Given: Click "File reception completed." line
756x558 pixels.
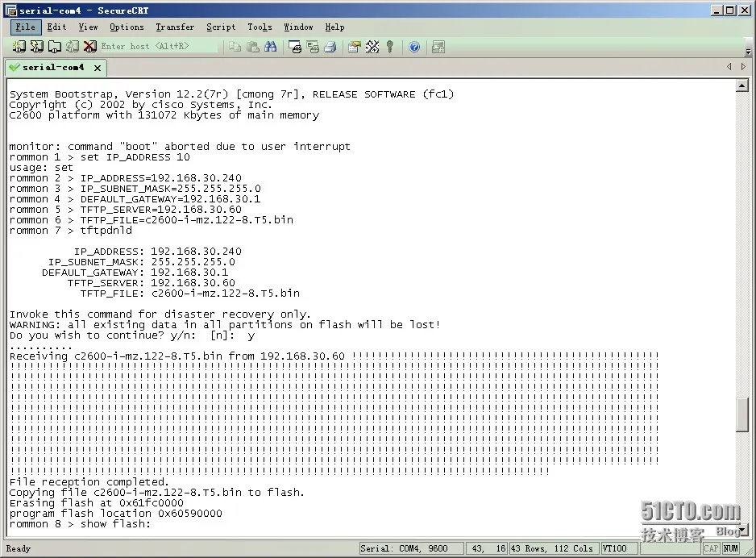Looking at the screenshot, I should click(89, 482).
